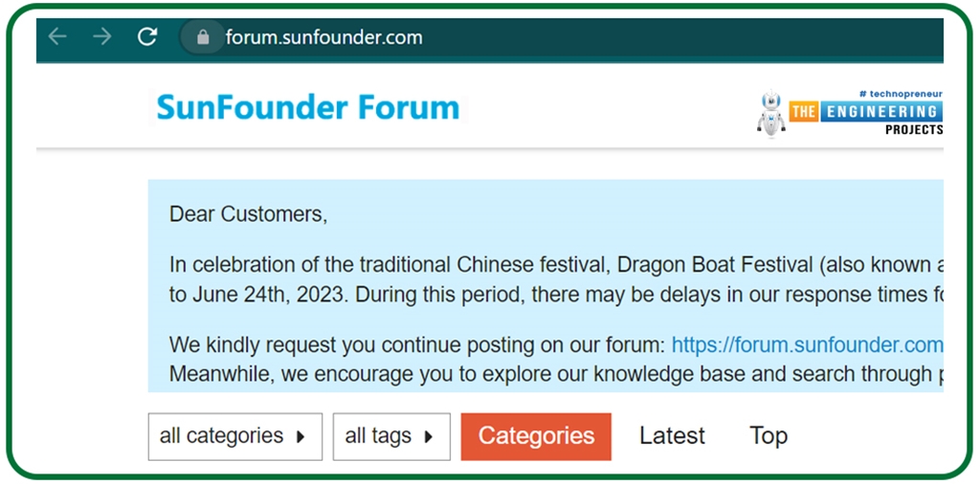The height and width of the screenshot is (484, 980).
Task: Focus the forum.sunfounder.com address bar
Action: click(323, 37)
